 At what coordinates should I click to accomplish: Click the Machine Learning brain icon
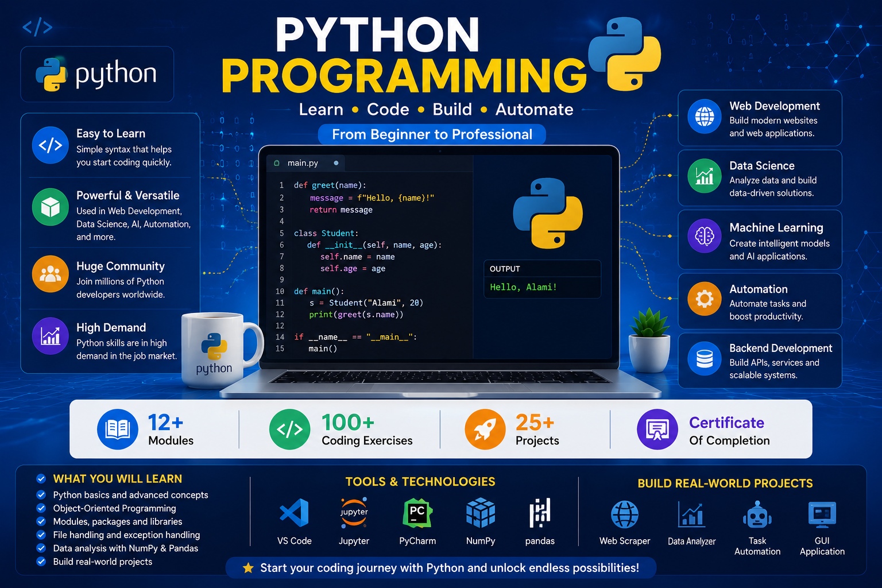coord(705,235)
